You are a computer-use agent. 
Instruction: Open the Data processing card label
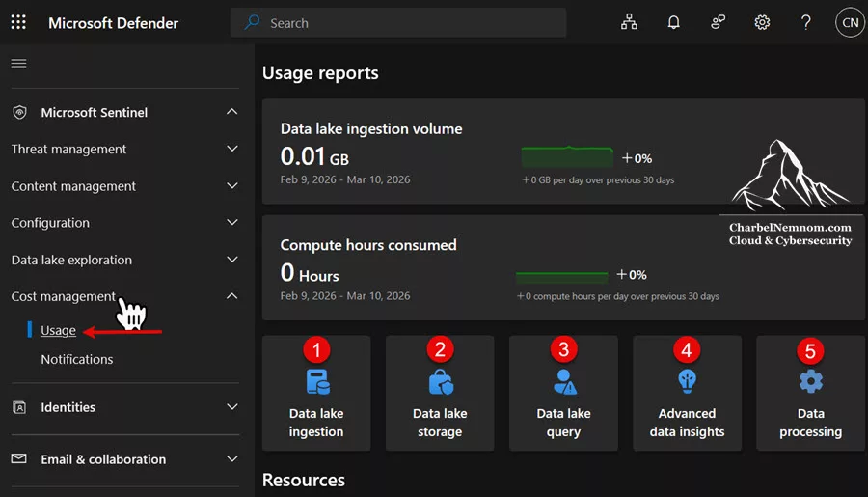click(810, 423)
